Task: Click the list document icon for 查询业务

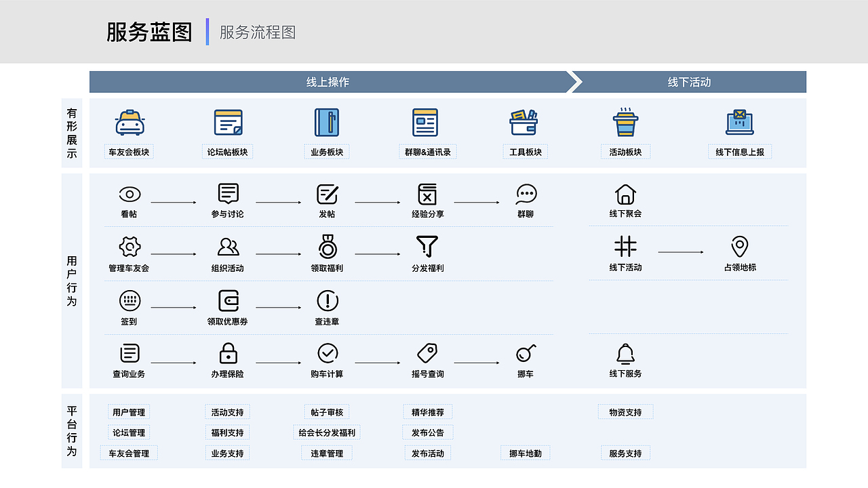Action: pyautogui.click(x=130, y=353)
